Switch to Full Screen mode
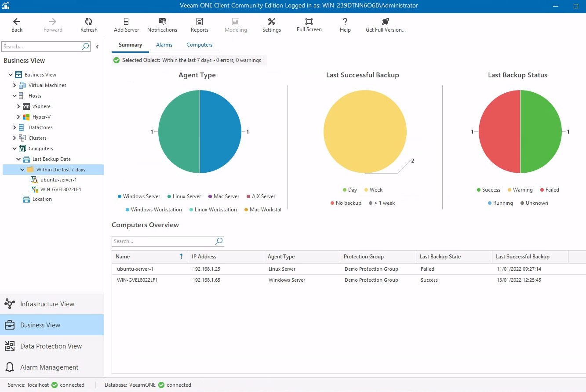Screen dimensions: 586x392 [x=309, y=25]
